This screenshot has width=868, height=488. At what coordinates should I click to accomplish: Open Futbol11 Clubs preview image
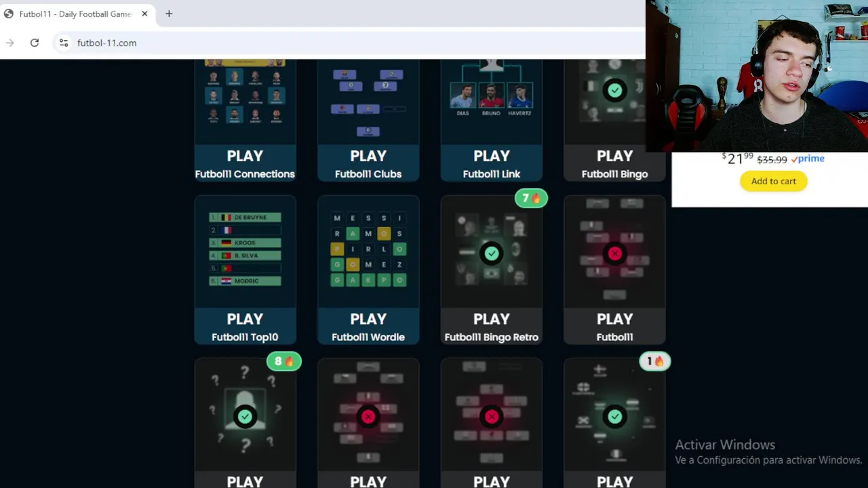(x=368, y=100)
